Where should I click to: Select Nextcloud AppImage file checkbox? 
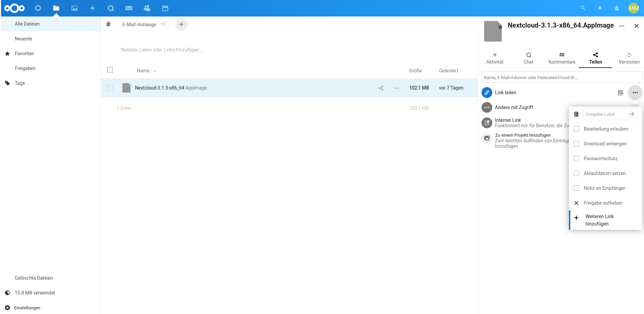[110, 88]
